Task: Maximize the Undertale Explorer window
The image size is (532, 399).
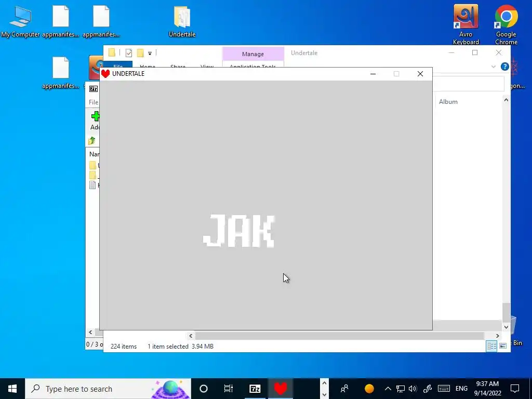Action: [x=475, y=52]
